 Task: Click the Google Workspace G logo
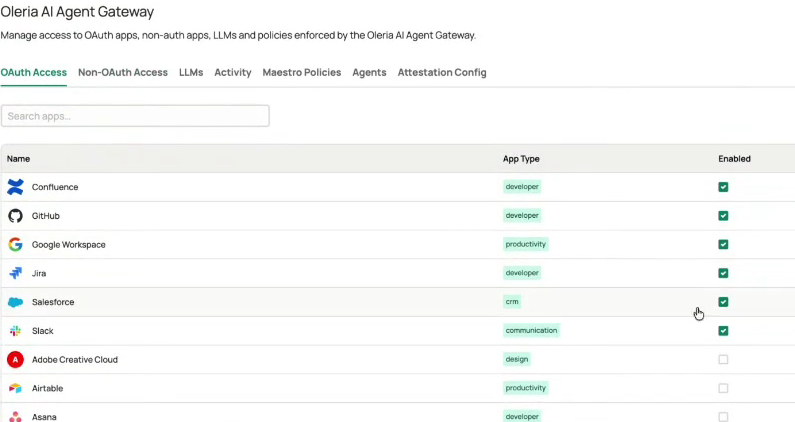pyautogui.click(x=15, y=244)
